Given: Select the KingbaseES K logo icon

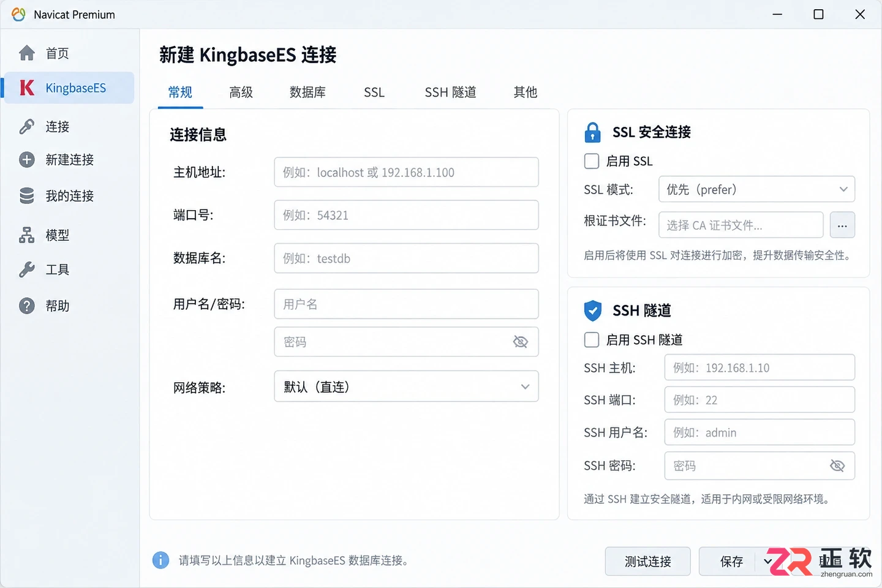Looking at the screenshot, I should (x=27, y=88).
